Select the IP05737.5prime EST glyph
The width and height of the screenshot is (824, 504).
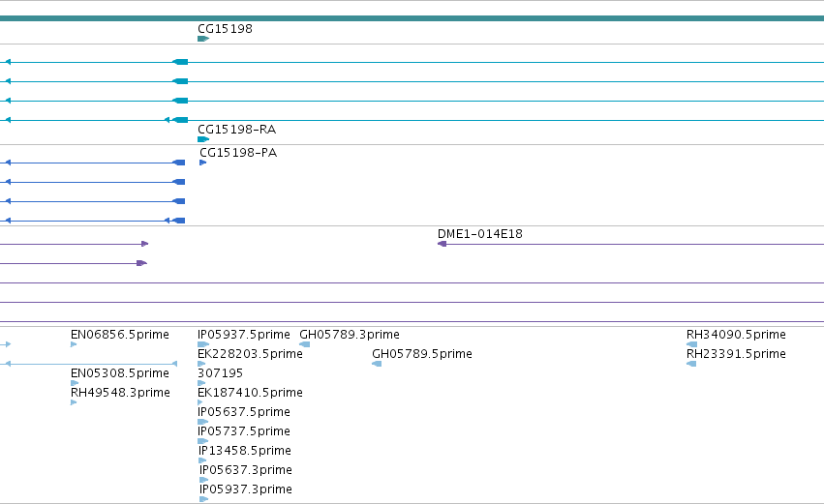coord(202,441)
